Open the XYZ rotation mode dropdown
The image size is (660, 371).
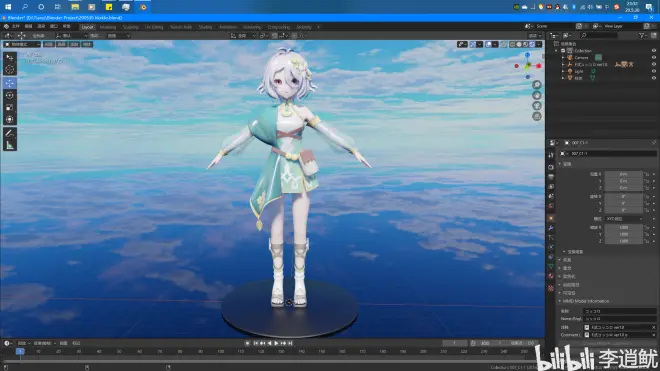(625, 219)
